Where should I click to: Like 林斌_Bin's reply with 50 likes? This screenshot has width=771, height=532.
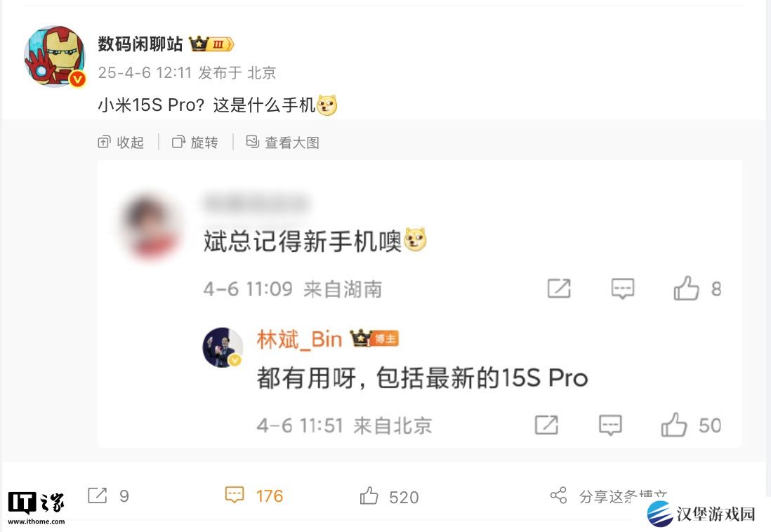[691, 425]
